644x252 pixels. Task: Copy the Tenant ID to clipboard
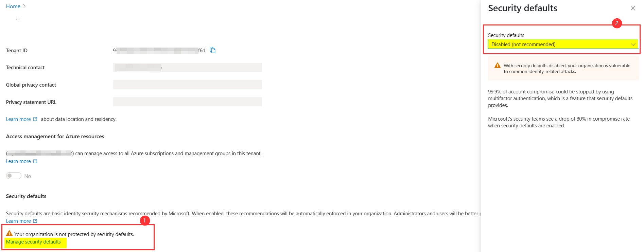tap(213, 50)
